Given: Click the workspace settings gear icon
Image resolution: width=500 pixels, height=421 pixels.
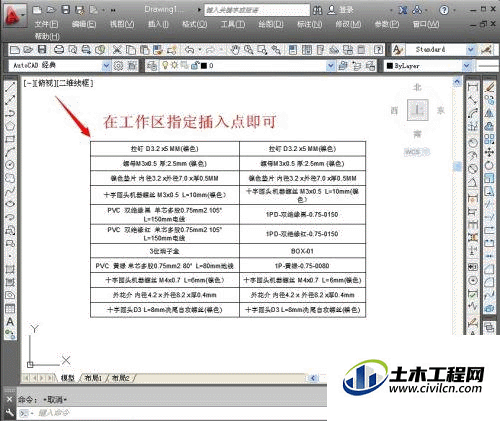Looking at the screenshot, I should [x=118, y=66].
